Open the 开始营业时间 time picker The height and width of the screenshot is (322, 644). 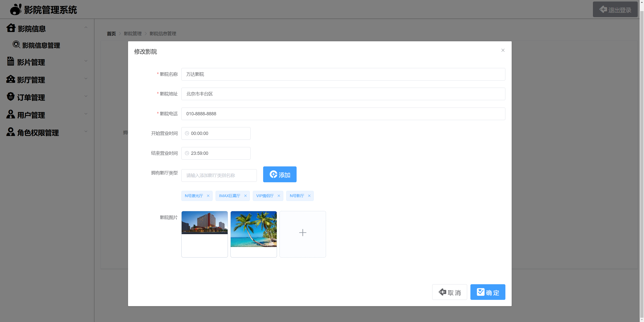[x=216, y=133]
